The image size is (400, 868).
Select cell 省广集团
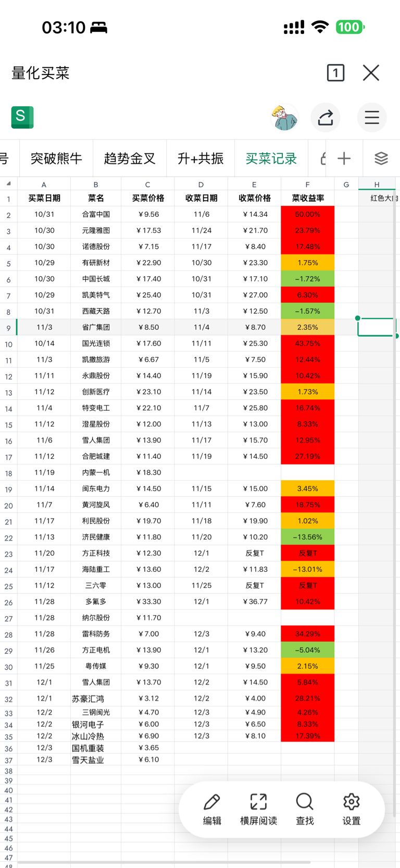click(x=96, y=327)
